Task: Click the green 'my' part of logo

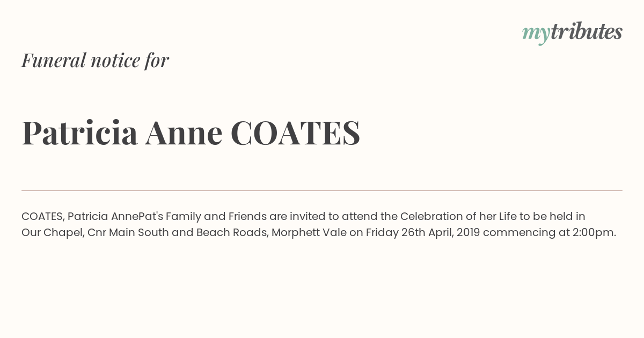Action: 536,33
